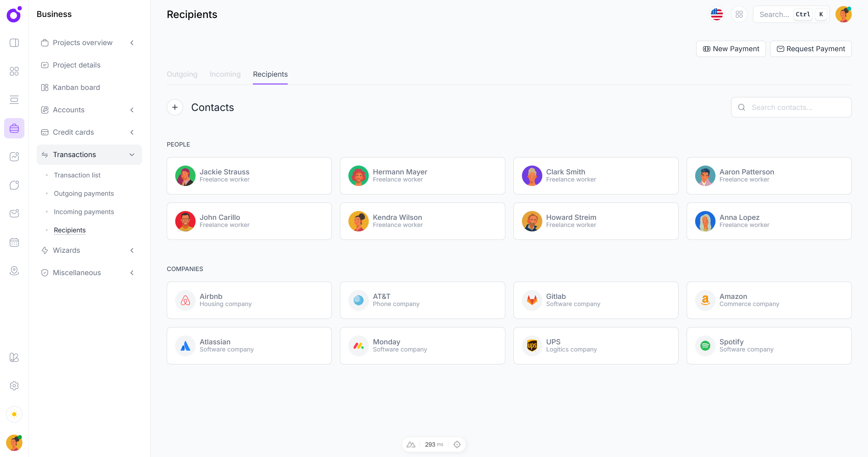Click the dashboards grid icon in left rail

pyautogui.click(x=14, y=71)
